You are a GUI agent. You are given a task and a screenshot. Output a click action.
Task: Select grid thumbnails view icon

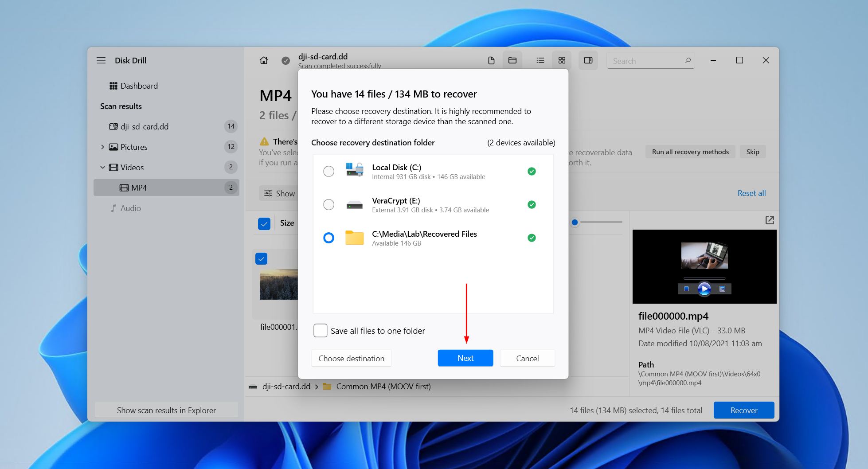[562, 60]
